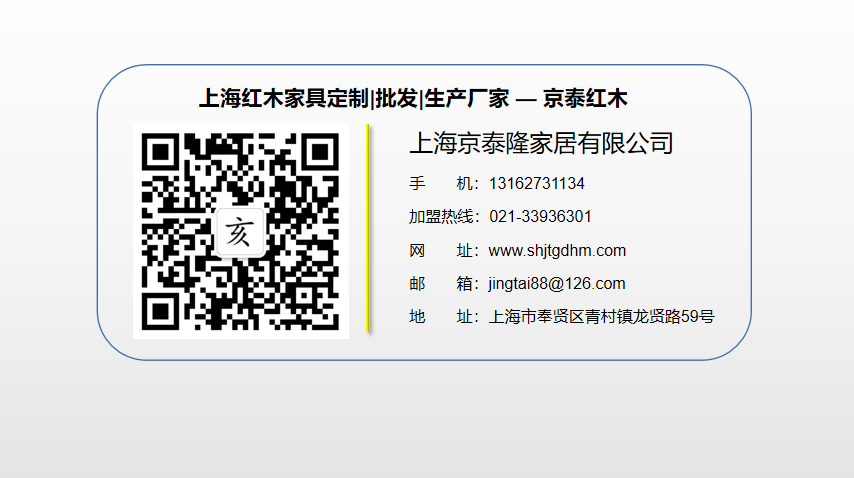Click 批发 in the heading
This screenshot has height=478, width=854.
pos(396,98)
